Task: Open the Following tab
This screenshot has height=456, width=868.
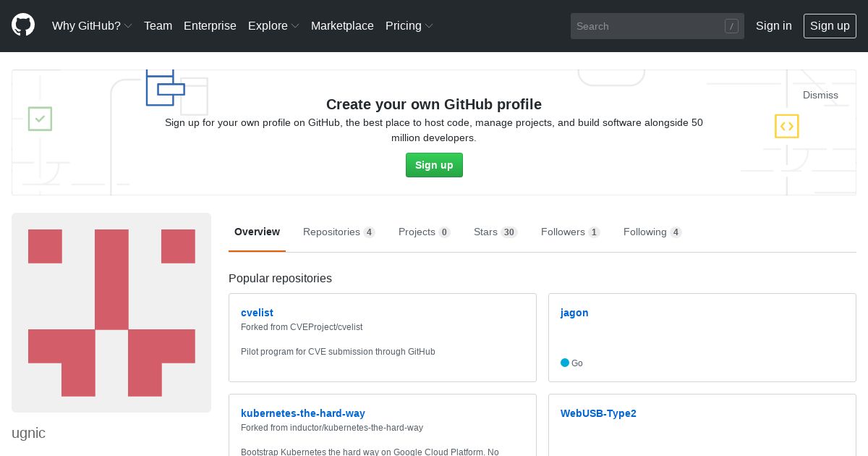Action: pyautogui.click(x=652, y=232)
